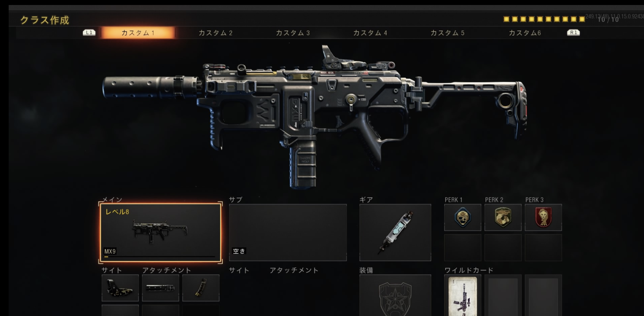This screenshot has width=644, height=316.
Task: Select the extended magazine attachment slot
Action: click(201, 288)
